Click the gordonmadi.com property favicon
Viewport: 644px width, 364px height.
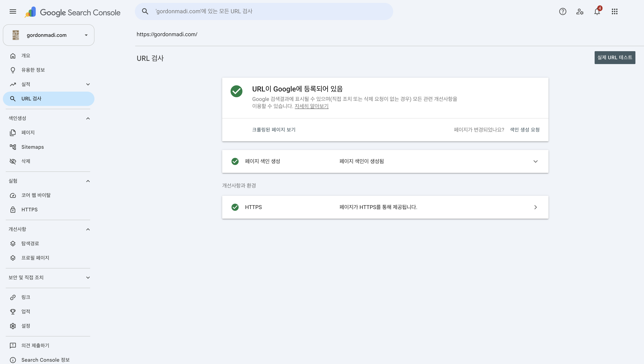pyautogui.click(x=16, y=35)
